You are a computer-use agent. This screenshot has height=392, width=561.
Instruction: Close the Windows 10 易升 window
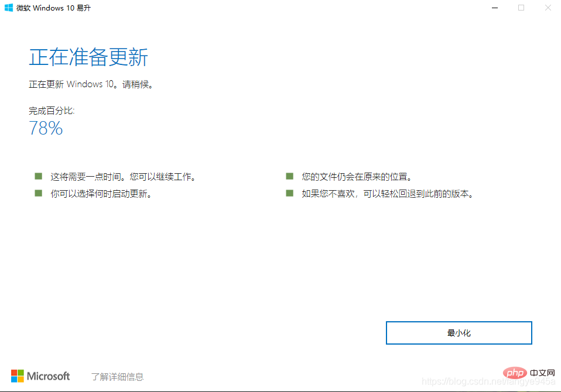(x=548, y=8)
